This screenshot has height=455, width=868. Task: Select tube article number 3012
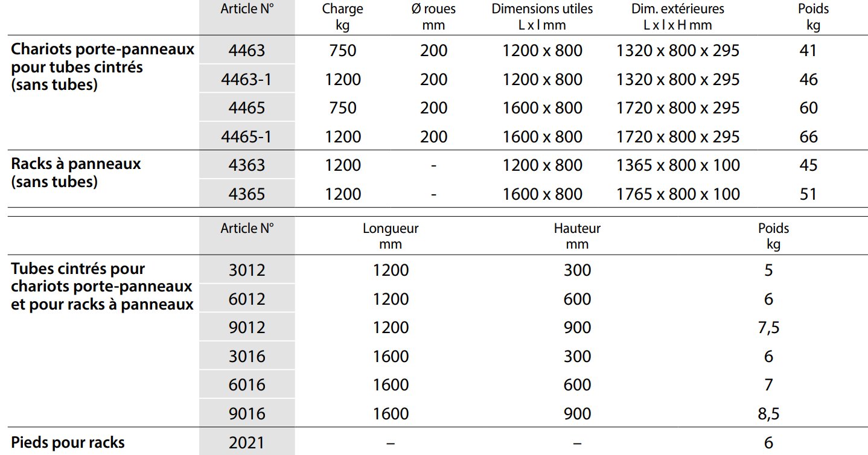(x=247, y=270)
